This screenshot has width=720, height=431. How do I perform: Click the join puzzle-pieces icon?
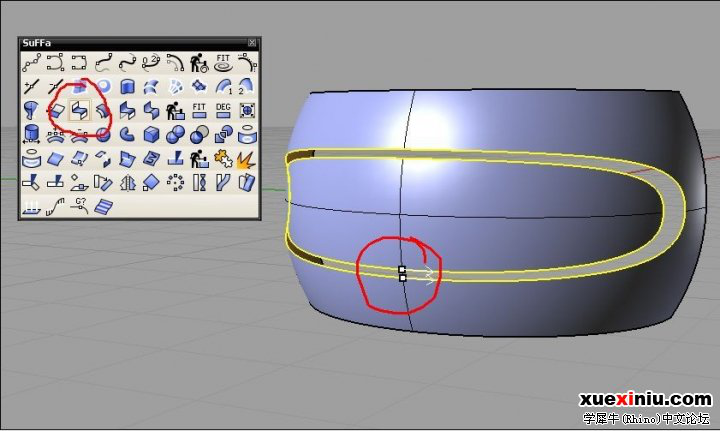point(223,158)
